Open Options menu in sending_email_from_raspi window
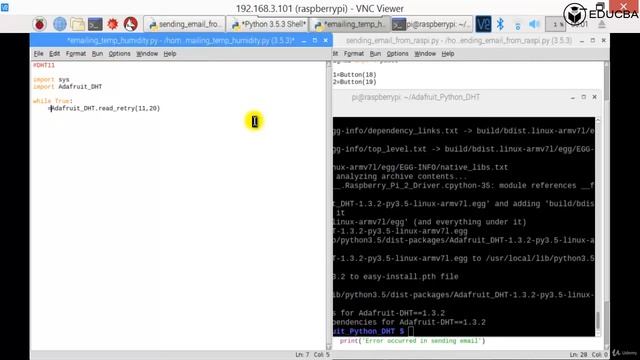Image resolution: width=640 pixels, height=360 pixels. click(397, 53)
